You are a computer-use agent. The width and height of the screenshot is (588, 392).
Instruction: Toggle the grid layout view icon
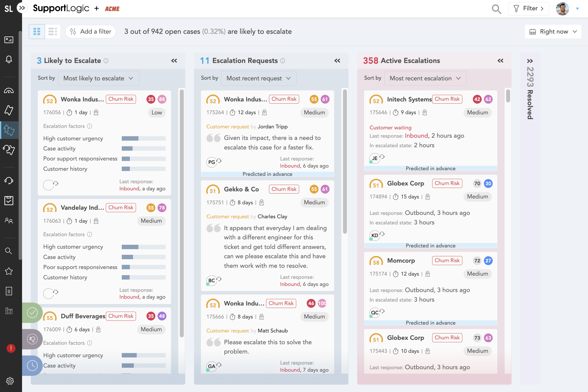(x=37, y=31)
